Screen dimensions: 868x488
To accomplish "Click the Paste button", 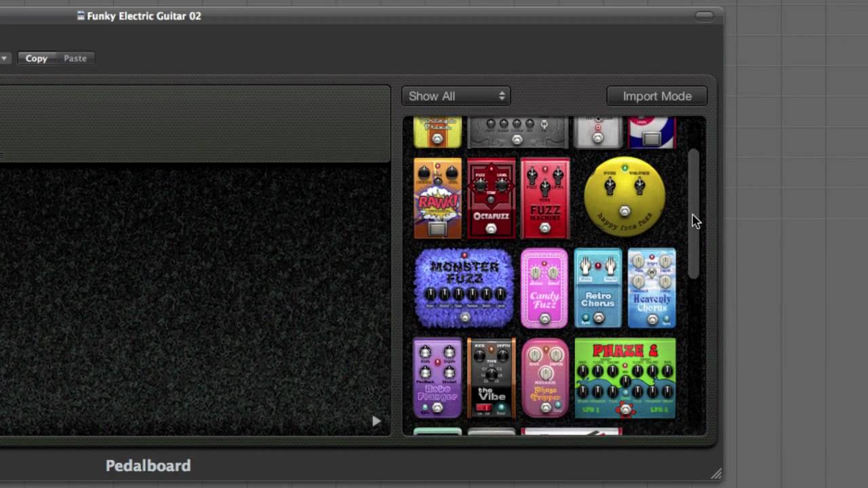I will [x=75, y=58].
